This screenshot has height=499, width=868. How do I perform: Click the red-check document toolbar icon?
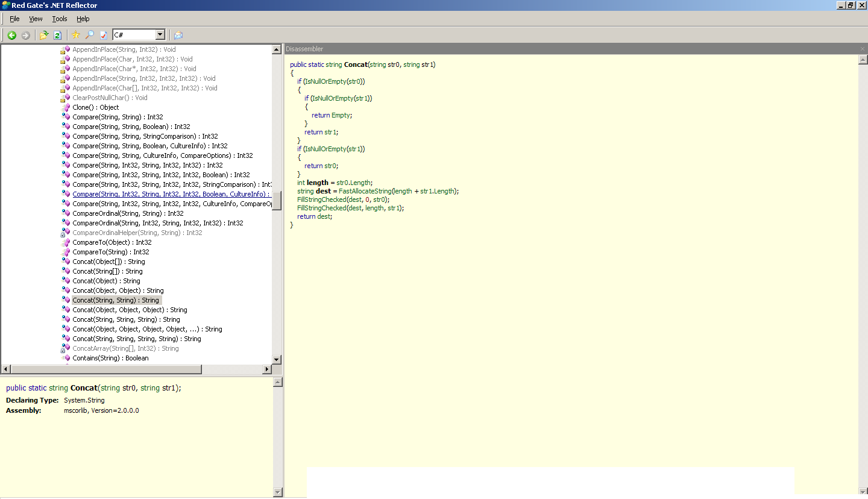pyautogui.click(x=103, y=35)
